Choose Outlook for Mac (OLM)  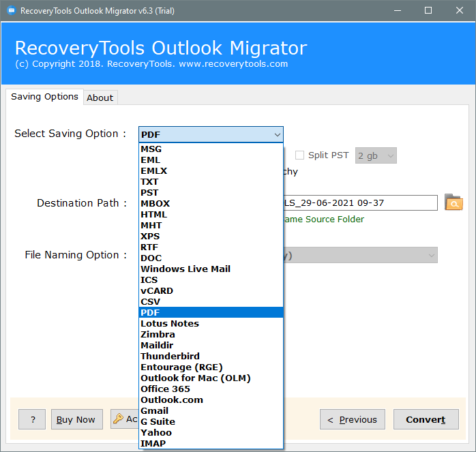coord(211,378)
